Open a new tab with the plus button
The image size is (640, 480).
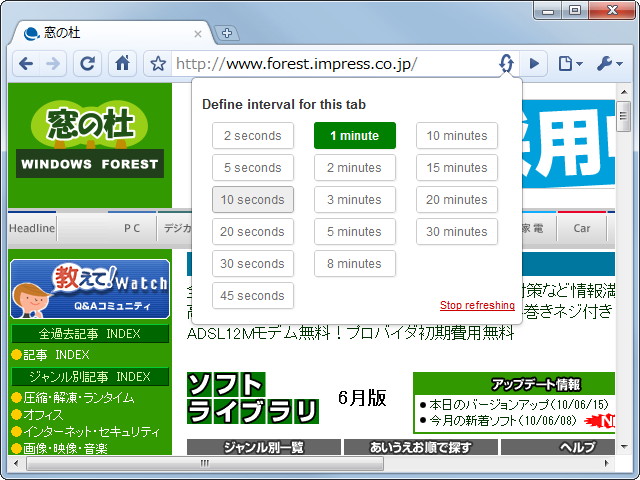point(227,33)
